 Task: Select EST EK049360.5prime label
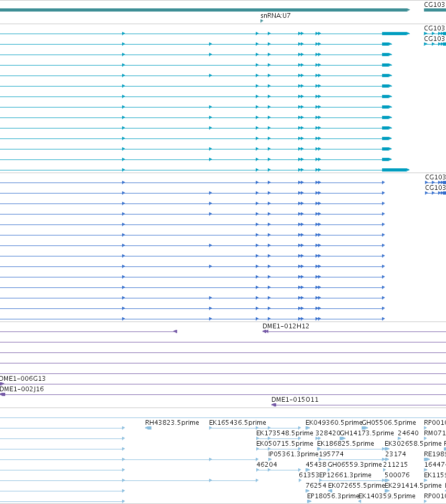point(334,423)
